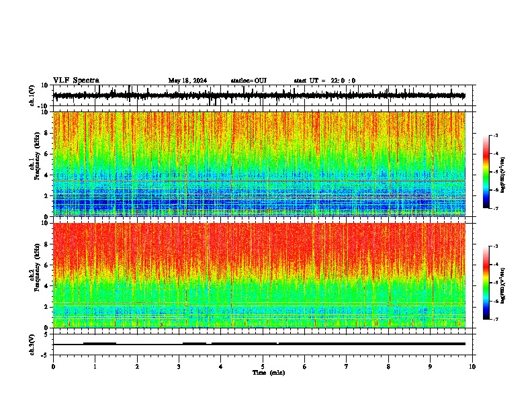This screenshot has height=411, width=532.
Task: Click the ch.1 Frequency (kHz) axis label
Action: pyautogui.click(x=35, y=154)
